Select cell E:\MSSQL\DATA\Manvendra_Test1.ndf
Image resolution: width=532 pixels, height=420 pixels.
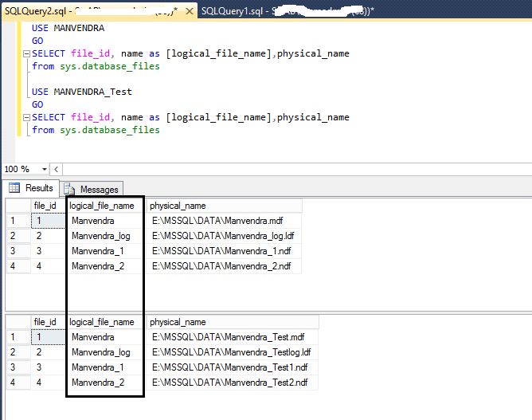tap(233, 367)
